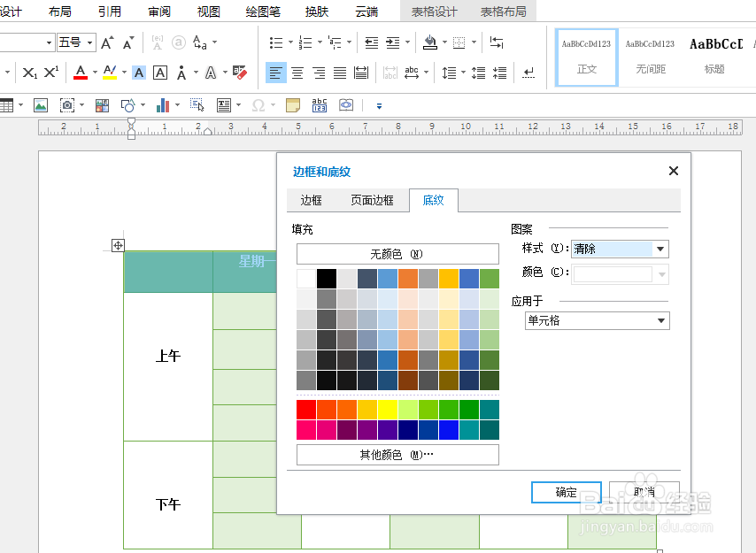Open the 样式 Clear dropdown

[660, 249]
